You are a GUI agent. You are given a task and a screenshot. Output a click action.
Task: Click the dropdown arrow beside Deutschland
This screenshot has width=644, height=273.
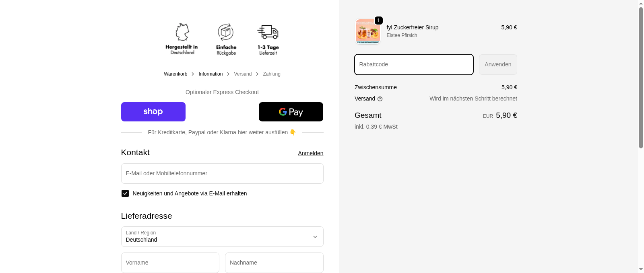click(315, 237)
